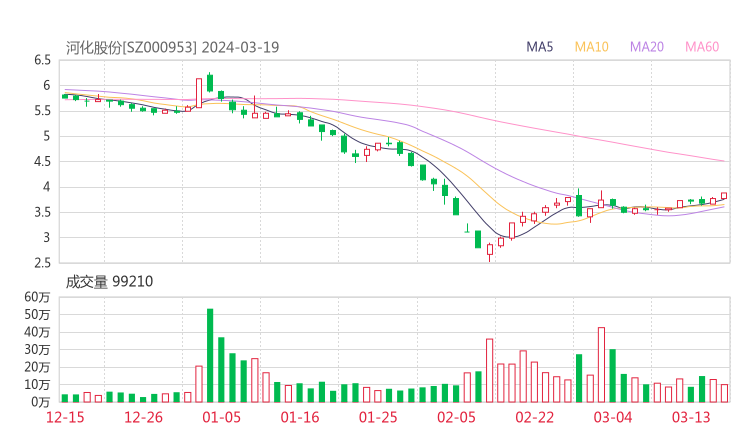Click the 30万 volume axis label

pos(37,350)
